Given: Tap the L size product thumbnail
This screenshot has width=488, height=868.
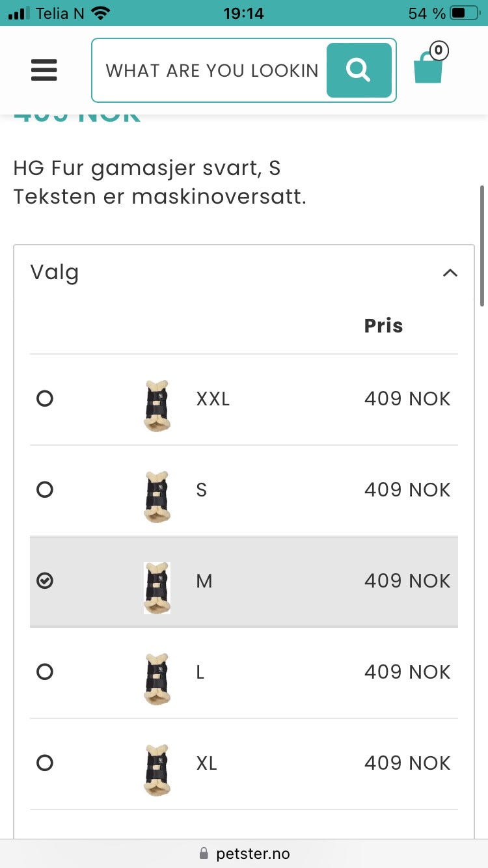Looking at the screenshot, I should pos(156,679).
